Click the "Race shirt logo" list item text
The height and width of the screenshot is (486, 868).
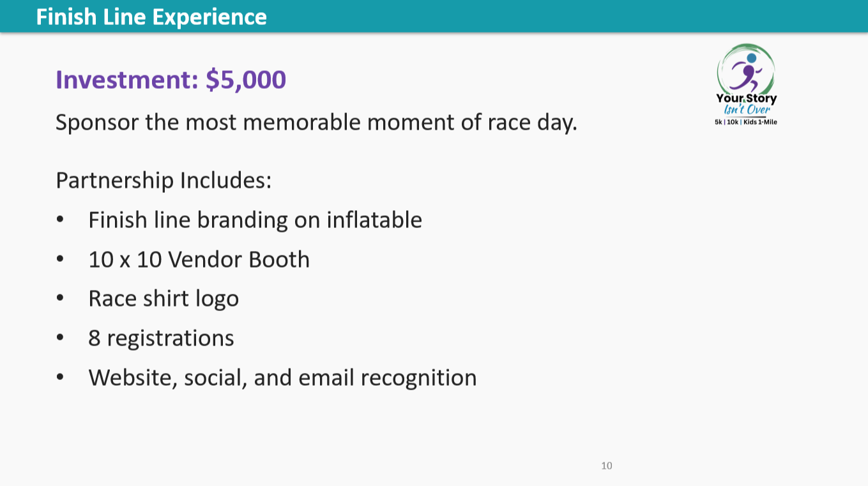[164, 299]
